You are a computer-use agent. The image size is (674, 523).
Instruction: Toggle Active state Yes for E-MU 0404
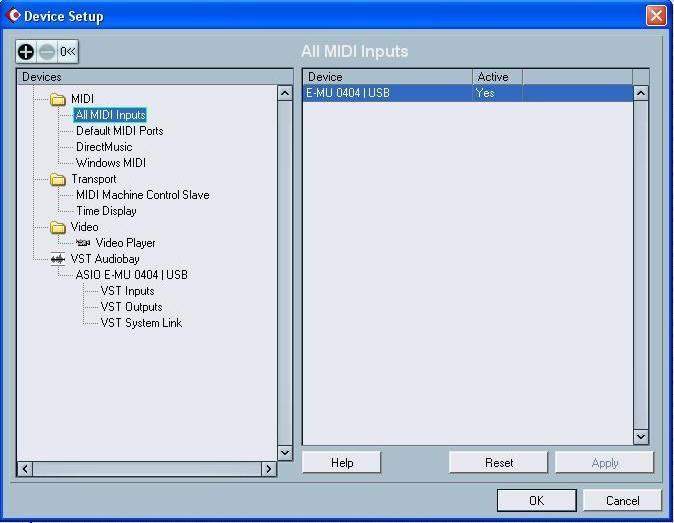point(485,93)
